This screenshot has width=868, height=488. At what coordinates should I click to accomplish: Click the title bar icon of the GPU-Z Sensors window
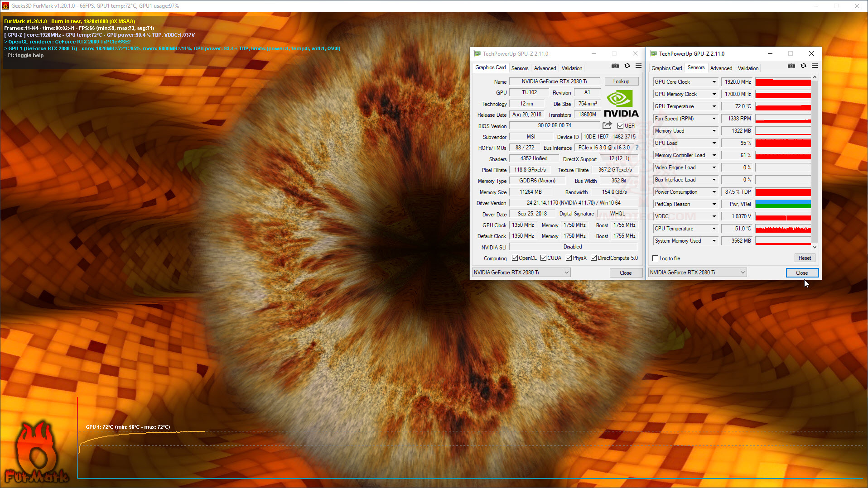pos(653,53)
